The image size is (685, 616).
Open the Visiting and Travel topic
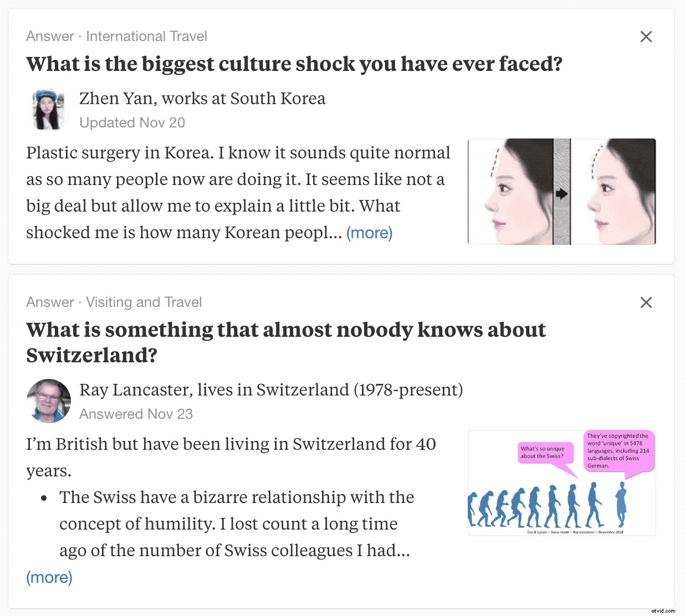(x=144, y=302)
